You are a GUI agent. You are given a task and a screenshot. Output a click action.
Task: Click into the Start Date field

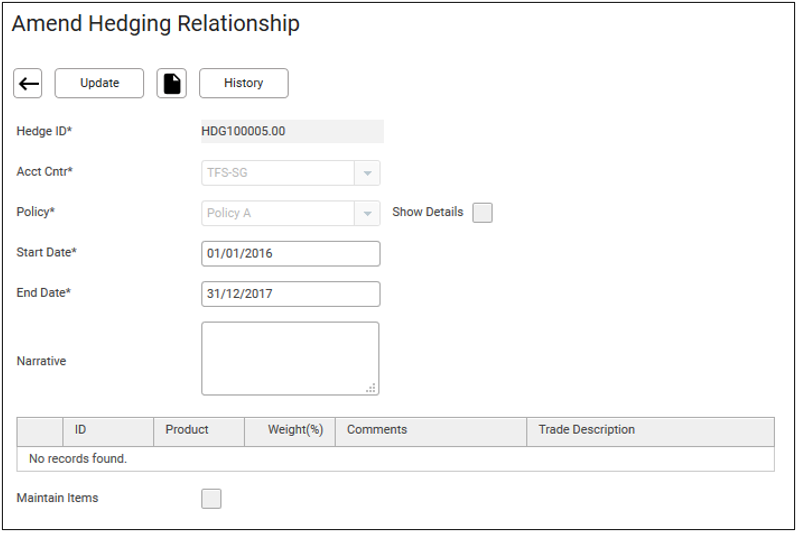pos(290,254)
